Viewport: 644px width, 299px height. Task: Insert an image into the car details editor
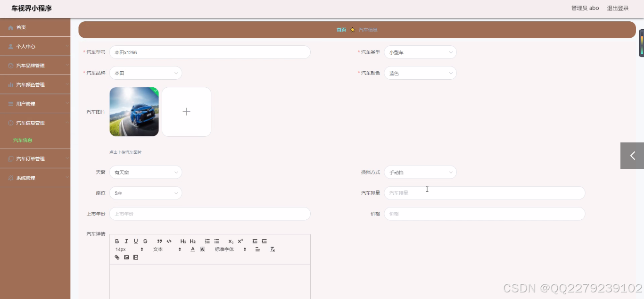point(126,257)
